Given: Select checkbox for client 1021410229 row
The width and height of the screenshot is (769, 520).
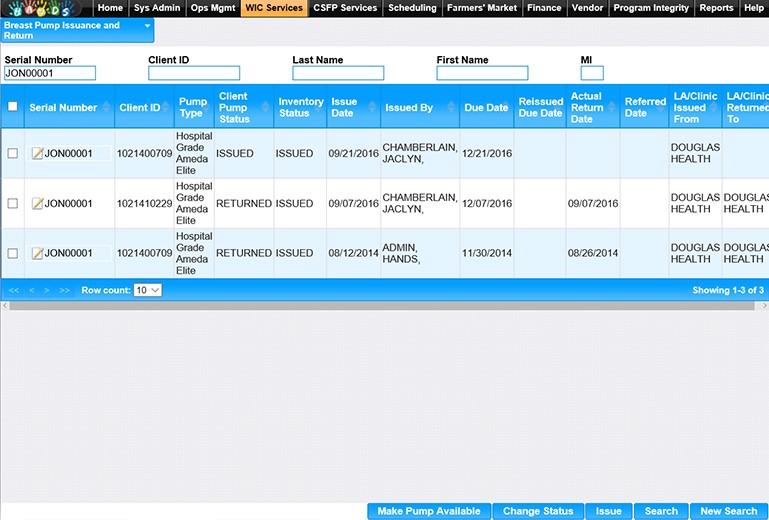Looking at the screenshot, I should tap(13, 204).
